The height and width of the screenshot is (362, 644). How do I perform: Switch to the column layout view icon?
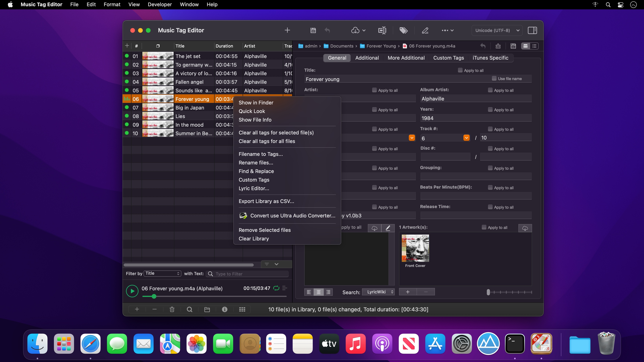525,46
